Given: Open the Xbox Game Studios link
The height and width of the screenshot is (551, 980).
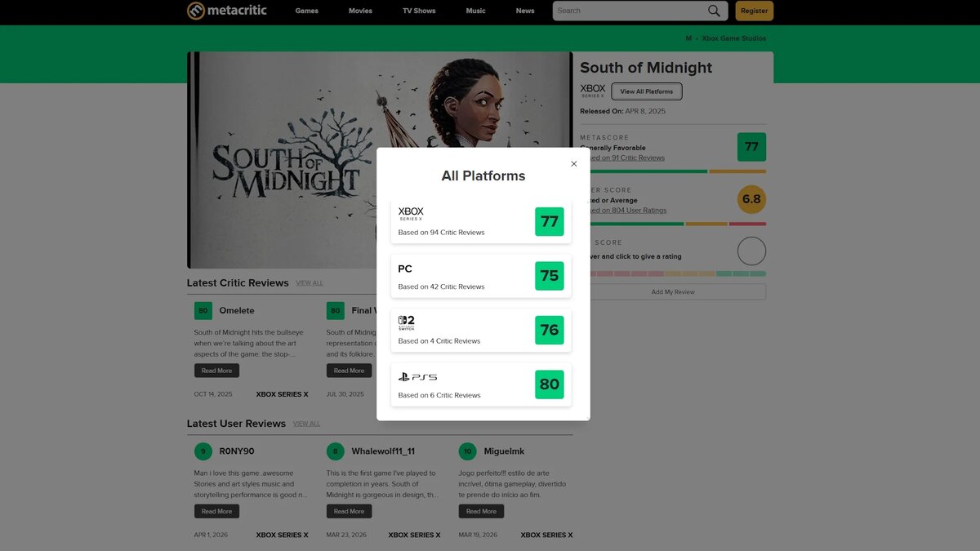Looking at the screenshot, I should (734, 38).
